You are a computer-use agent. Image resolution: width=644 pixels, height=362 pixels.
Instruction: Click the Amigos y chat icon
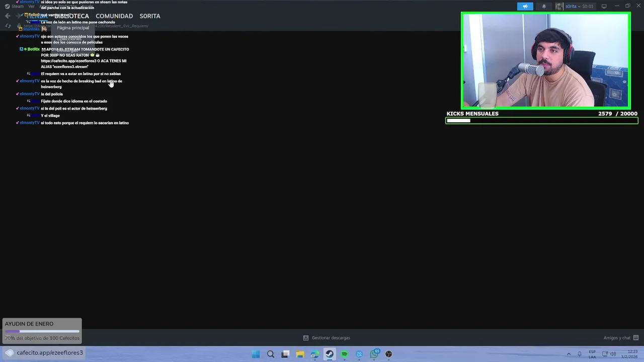(x=636, y=338)
